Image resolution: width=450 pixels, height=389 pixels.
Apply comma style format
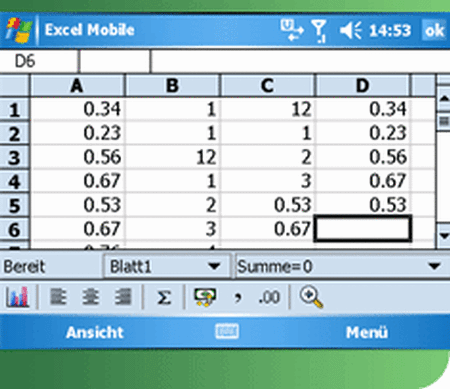coord(238,297)
